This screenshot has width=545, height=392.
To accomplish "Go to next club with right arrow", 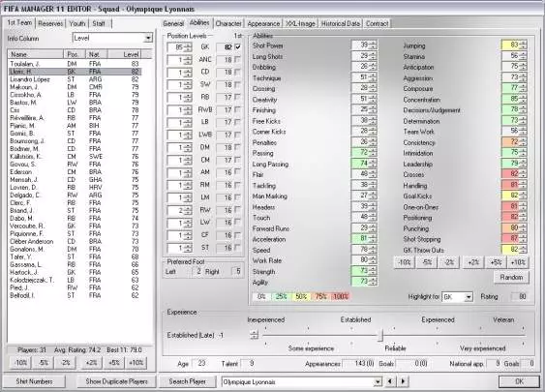I will click(404, 381).
